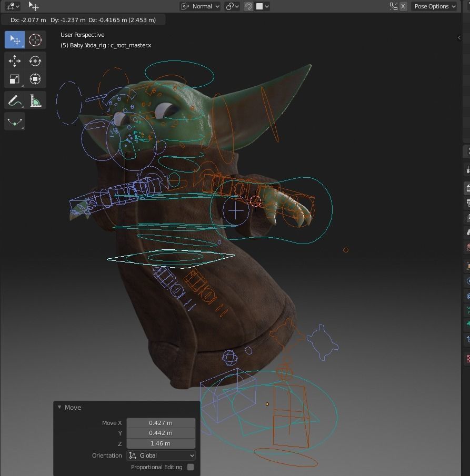
Task: Open the Pose Options menu
Action: tap(434, 6)
